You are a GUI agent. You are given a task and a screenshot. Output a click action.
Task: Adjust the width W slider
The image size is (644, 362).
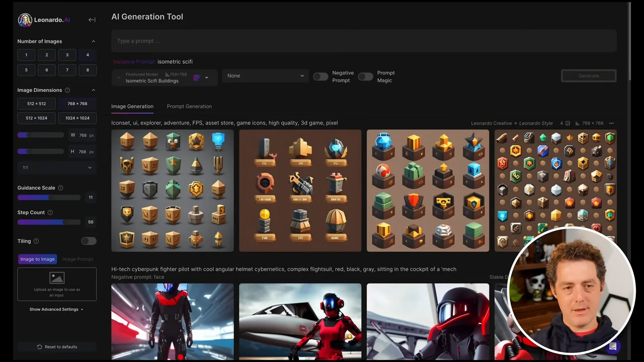(x=41, y=135)
